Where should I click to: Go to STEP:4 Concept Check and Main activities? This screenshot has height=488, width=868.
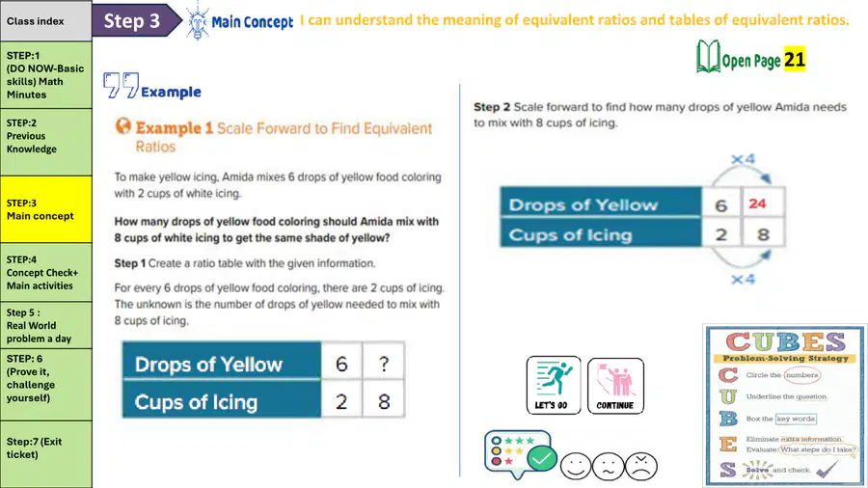(46, 272)
